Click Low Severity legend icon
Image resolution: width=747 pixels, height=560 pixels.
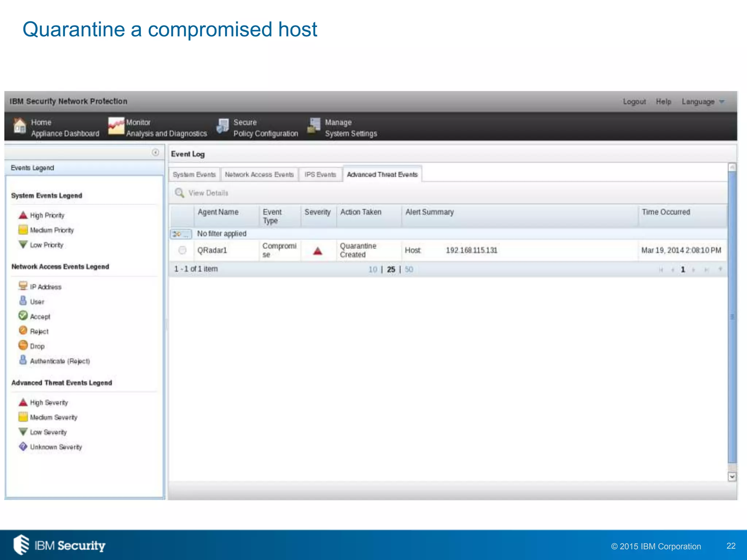(x=23, y=432)
